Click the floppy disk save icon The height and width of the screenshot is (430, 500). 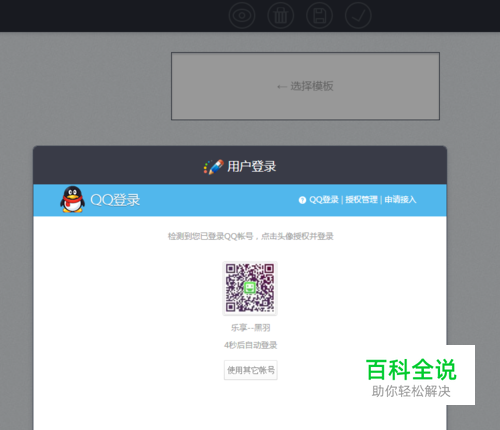click(x=319, y=15)
